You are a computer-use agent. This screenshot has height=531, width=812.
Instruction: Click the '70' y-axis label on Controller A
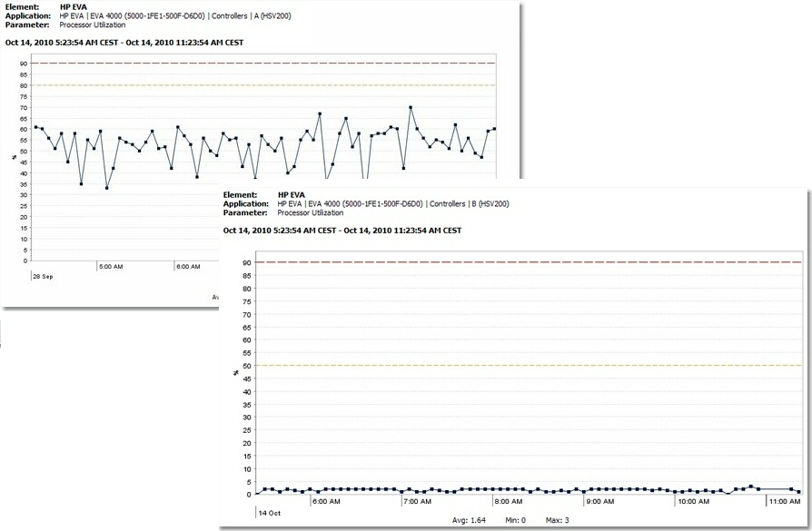click(x=24, y=108)
